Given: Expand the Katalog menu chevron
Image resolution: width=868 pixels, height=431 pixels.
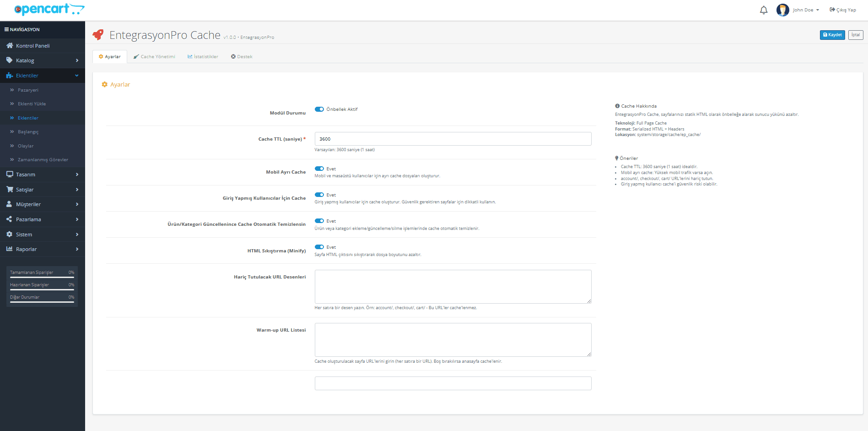Looking at the screenshot, I should pos(77,60).
